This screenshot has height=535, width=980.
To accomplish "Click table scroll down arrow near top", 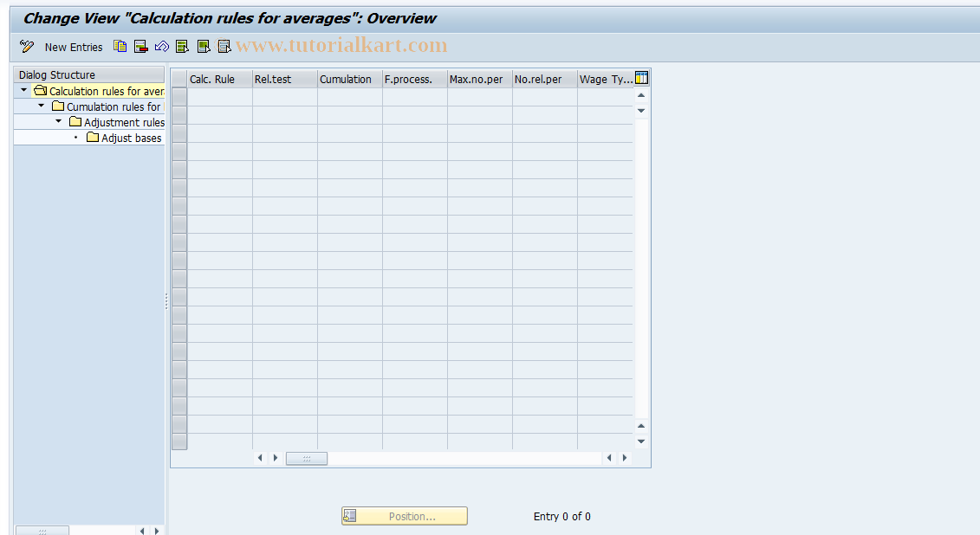I will coord(641,111).
